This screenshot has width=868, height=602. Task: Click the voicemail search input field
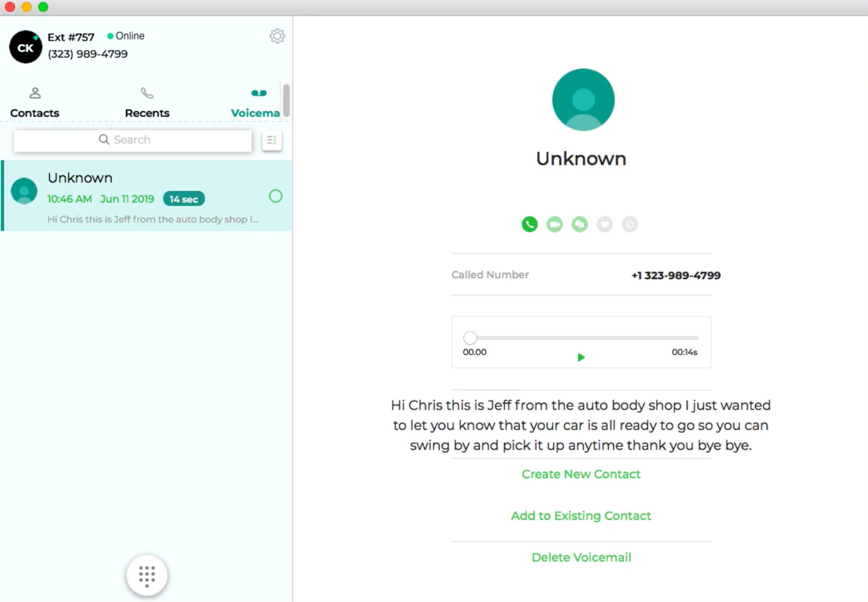pyautogui.click(x=133, y=139)
